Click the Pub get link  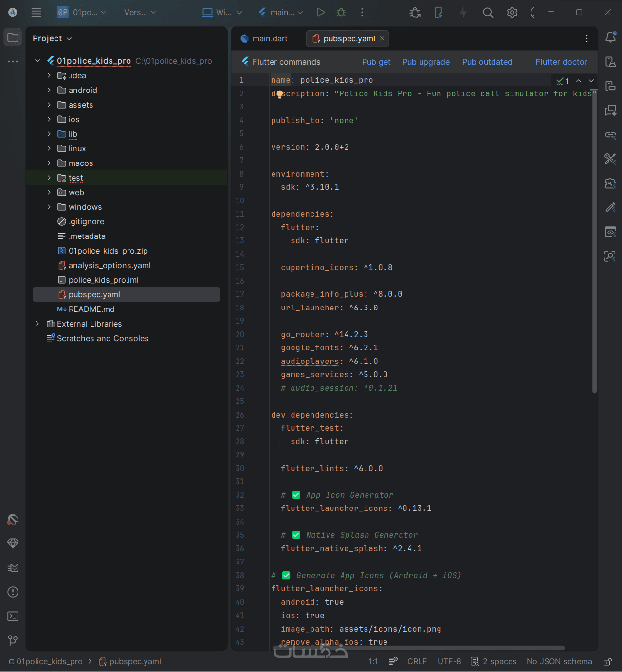click(x=376, y=62)
